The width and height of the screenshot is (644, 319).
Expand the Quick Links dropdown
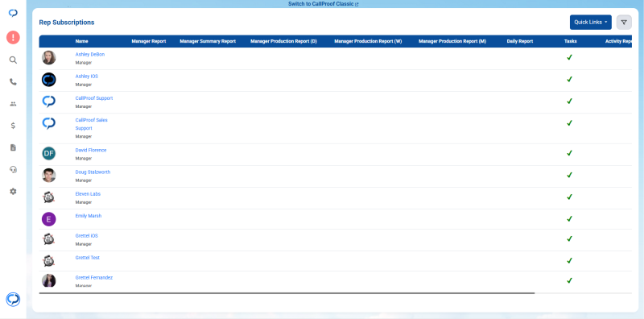point(591,23)
